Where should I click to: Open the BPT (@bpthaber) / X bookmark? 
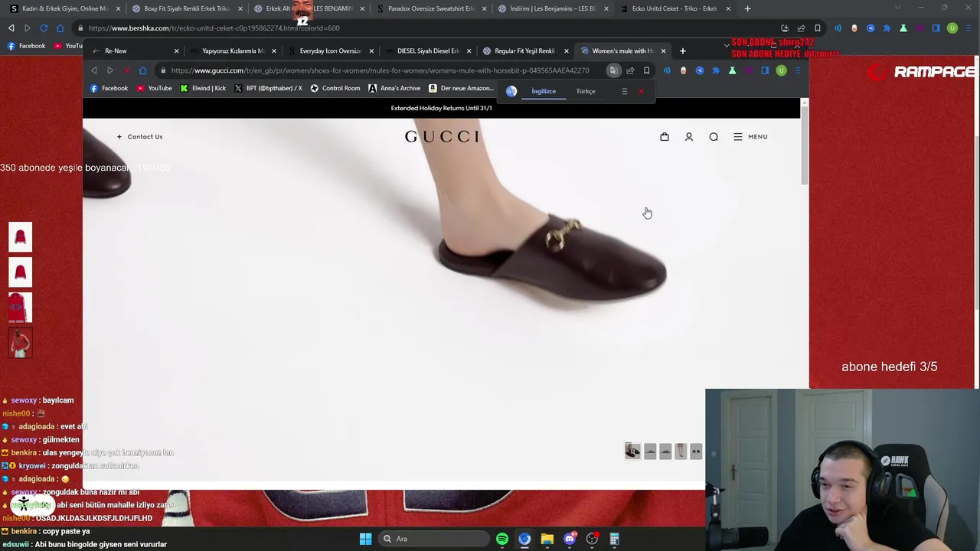(x=268, y=88)
